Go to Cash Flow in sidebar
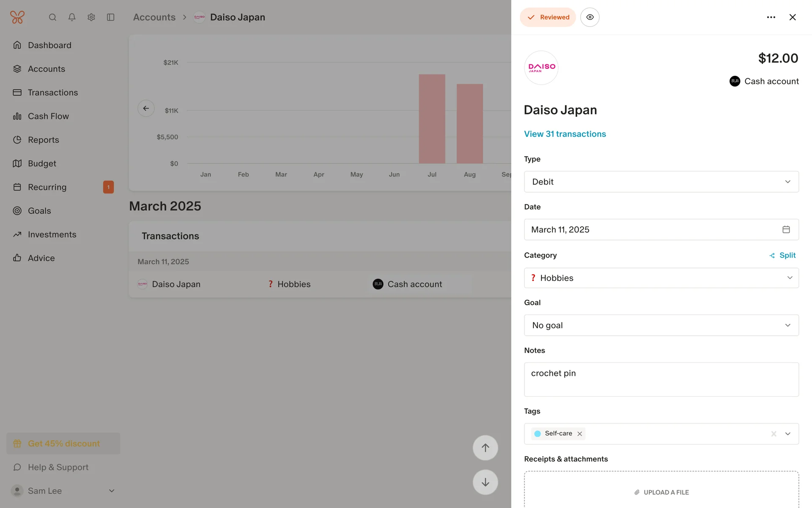 click(x=48, y=116)
